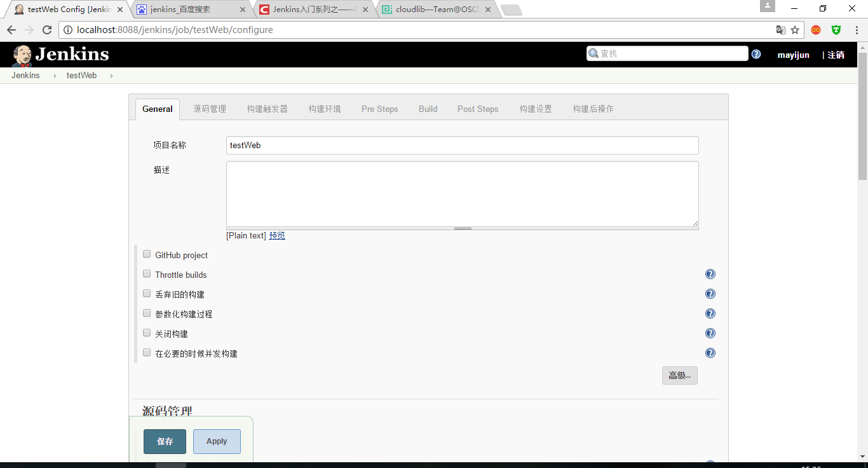Show help for 参数化构建过程

coord(710,313)
